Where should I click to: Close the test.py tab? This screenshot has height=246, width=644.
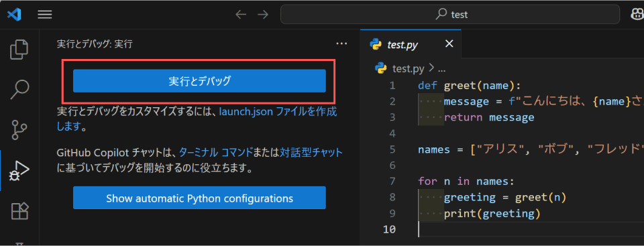[x=449, y=44]
